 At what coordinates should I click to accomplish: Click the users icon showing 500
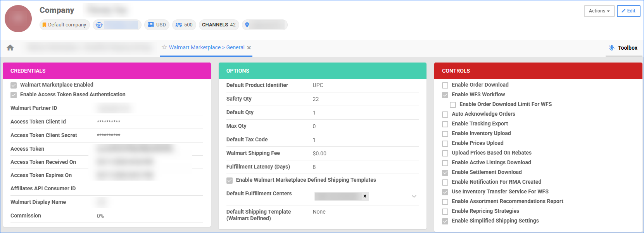click(179, 25)
